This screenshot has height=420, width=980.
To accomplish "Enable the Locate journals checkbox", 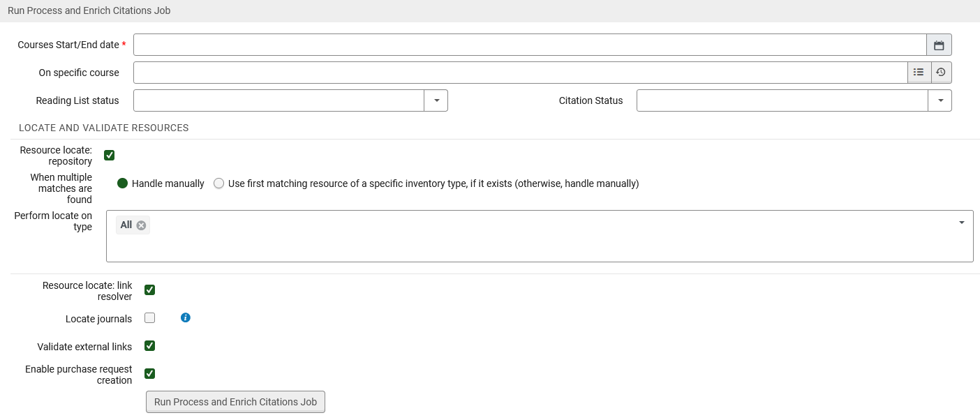I will pyautogui.click(x=149, y=318).
